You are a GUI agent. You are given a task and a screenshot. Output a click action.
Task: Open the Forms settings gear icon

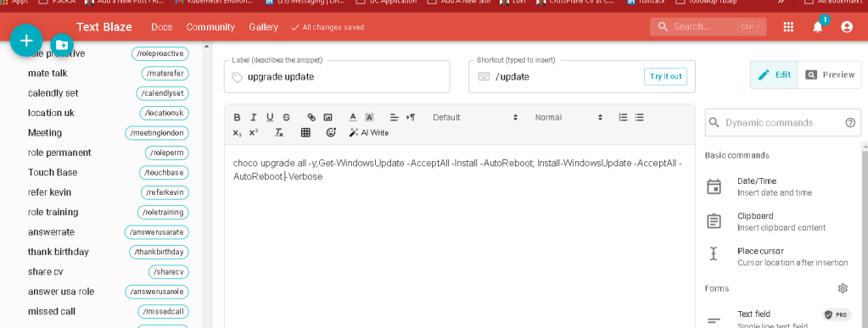(843, 288)
